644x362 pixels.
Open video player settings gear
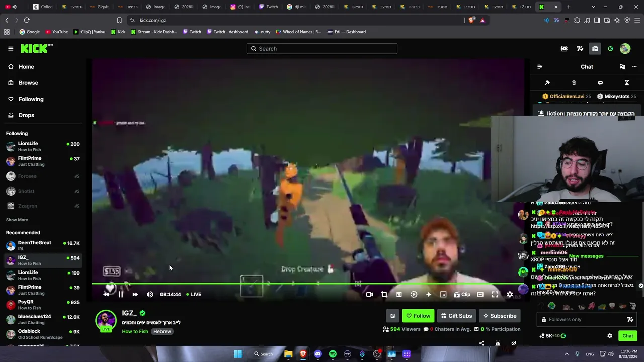pos(510,294)
